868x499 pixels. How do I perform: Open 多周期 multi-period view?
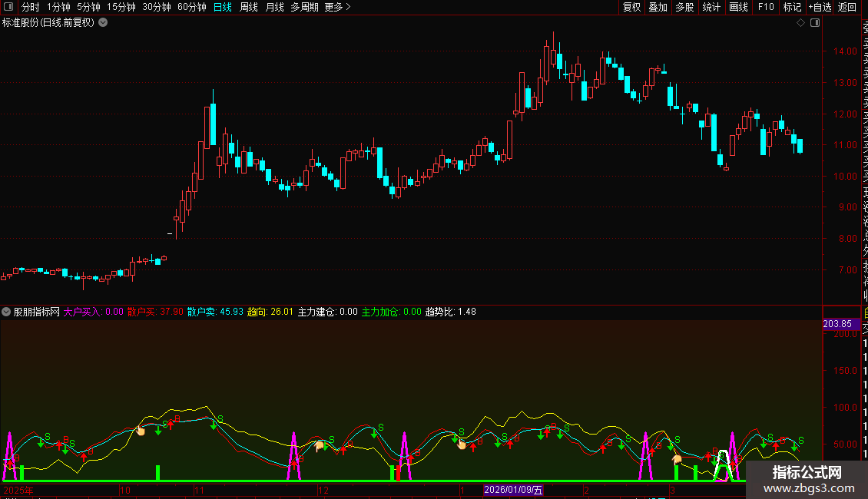click(304, 7)
